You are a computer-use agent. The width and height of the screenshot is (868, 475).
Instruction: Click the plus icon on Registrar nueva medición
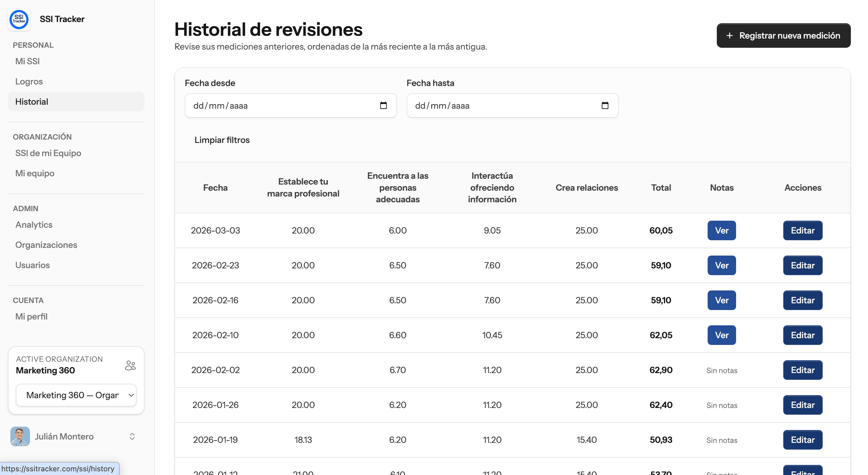(x=730, y=36)
